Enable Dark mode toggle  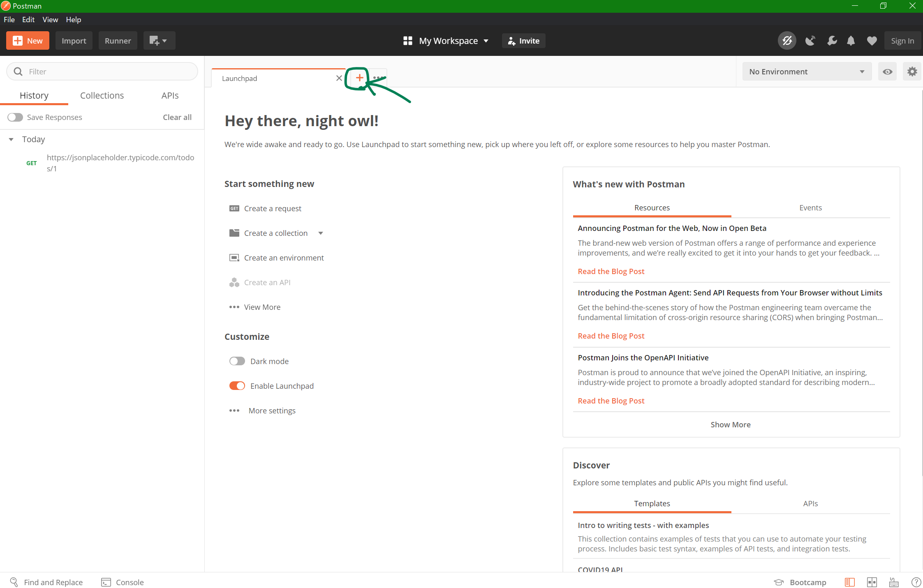(x=237, y=361)
